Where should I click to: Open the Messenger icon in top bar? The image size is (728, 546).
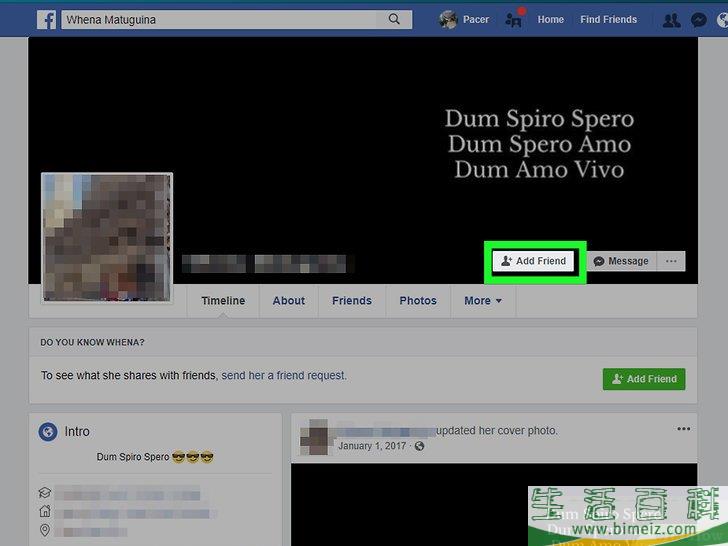(699, 20)
